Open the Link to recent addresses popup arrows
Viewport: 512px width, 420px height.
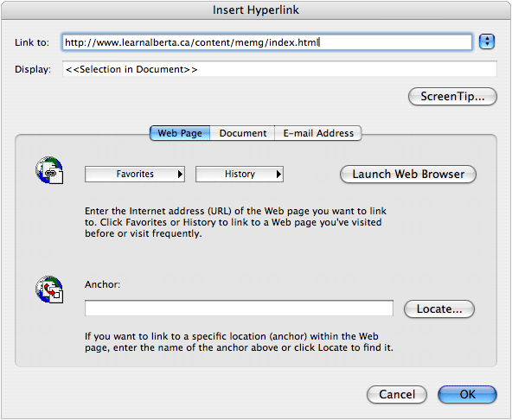487,41
